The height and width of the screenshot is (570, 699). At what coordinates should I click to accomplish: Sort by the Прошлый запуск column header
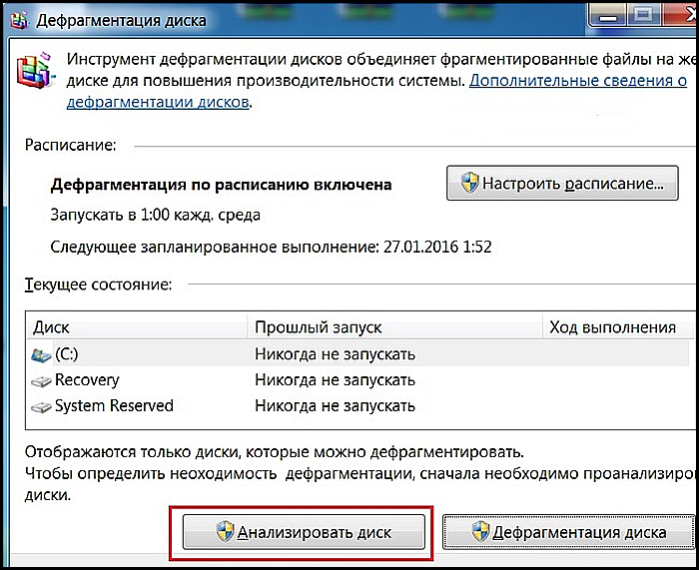pos(395,327)
